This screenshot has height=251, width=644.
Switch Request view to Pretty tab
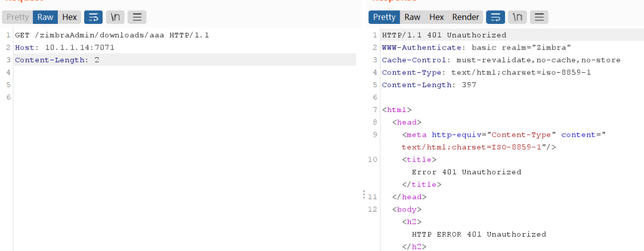(18, 17)
